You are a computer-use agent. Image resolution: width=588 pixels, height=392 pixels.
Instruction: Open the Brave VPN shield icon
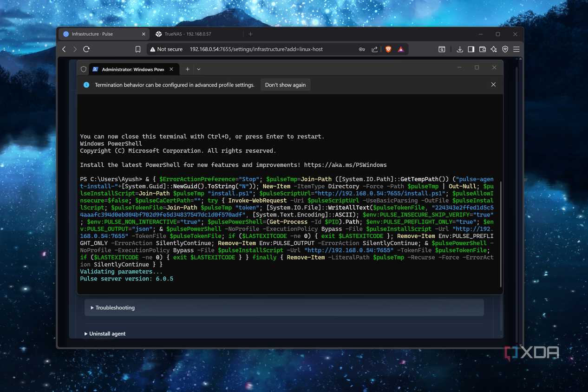[x=505, y=49]
